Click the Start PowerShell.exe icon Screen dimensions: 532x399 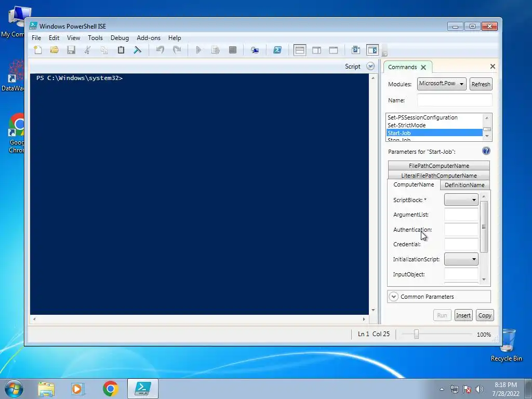coord(277,50)
